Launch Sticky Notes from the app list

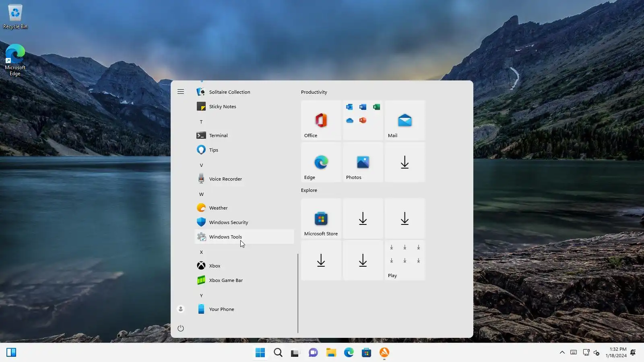coord(244,107)
